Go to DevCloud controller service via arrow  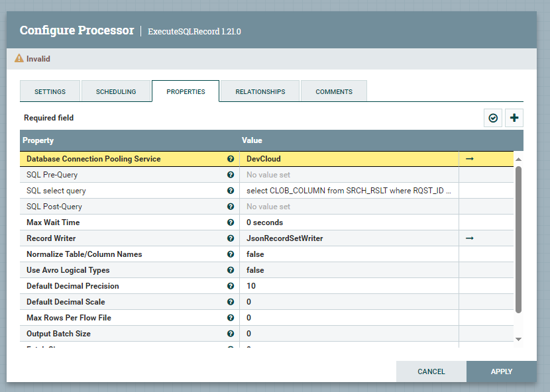click(470, 159)
